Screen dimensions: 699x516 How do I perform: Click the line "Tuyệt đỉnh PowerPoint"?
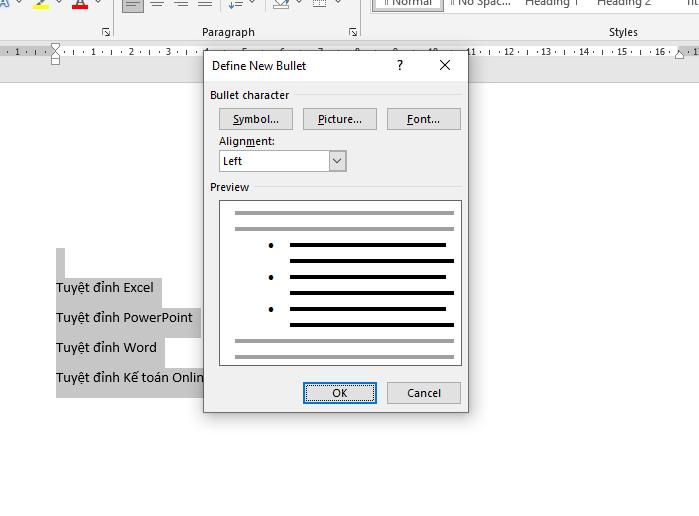(124, 318)
